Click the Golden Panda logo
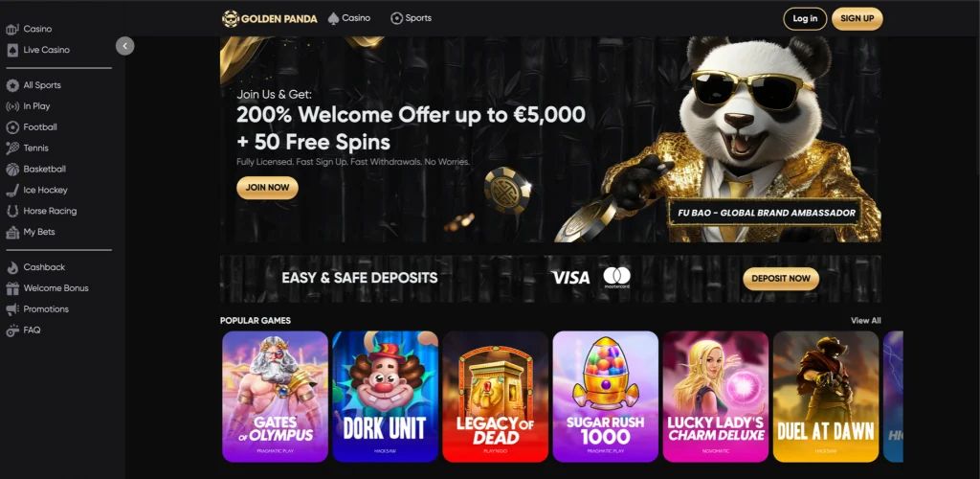Viewport: 980px width, 479px height. pyautogui.click(x=269, y=19)
